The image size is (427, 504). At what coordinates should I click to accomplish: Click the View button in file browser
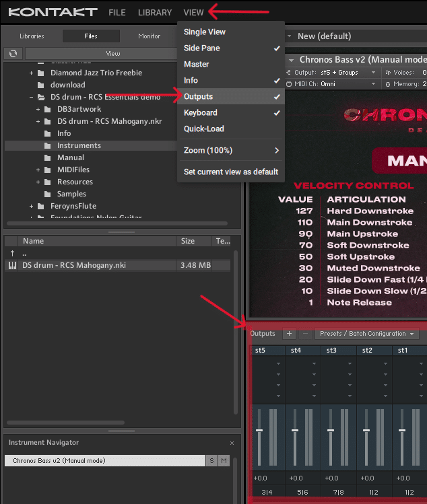point(113,54)
